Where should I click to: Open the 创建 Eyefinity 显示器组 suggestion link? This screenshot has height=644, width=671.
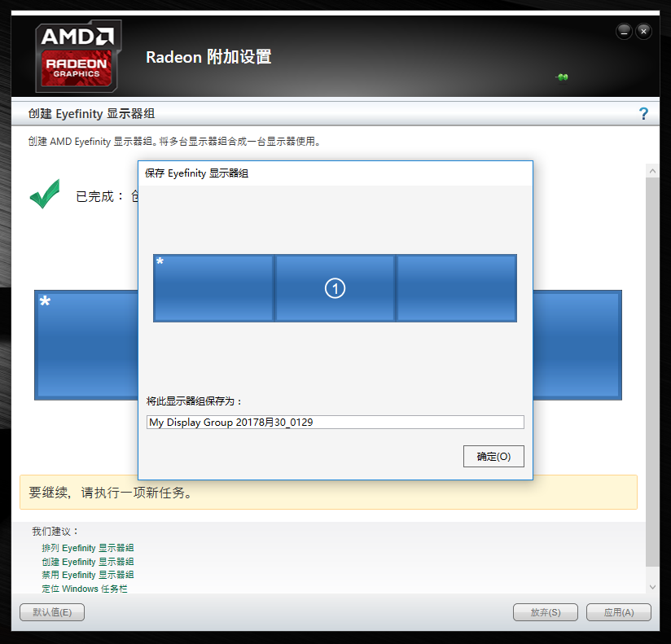click(x=88, y=562)
